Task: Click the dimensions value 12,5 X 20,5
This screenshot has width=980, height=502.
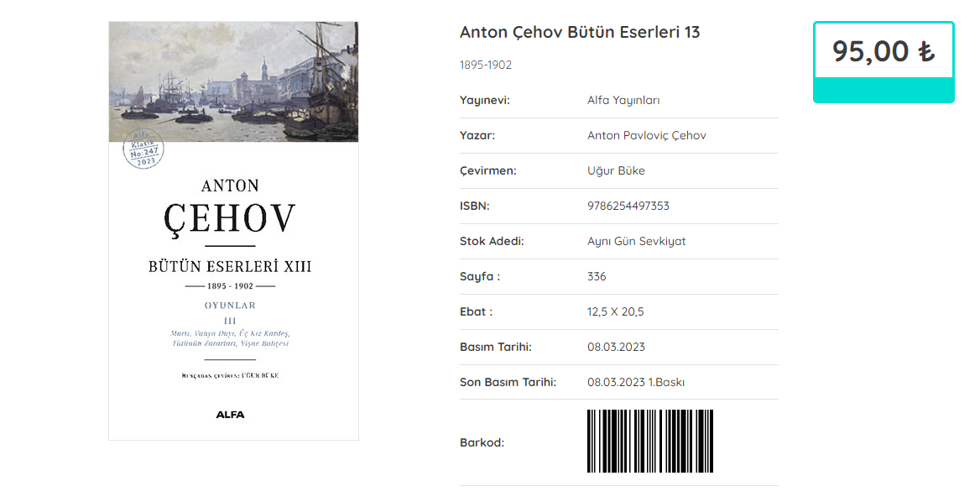Action: click(615, 312)
